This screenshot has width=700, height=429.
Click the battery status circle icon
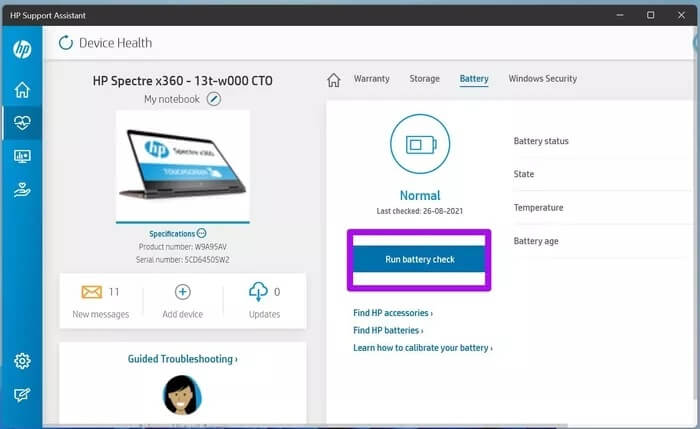coord(420,144)
